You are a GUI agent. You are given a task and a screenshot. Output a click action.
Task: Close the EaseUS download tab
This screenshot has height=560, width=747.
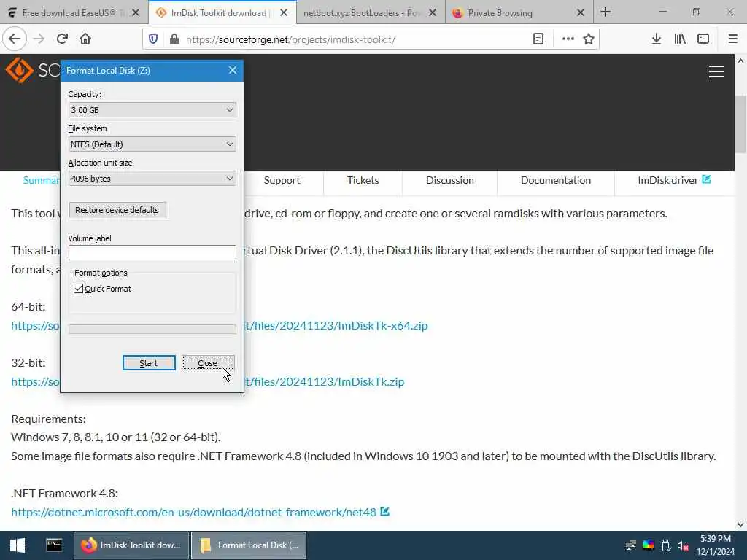136,13
